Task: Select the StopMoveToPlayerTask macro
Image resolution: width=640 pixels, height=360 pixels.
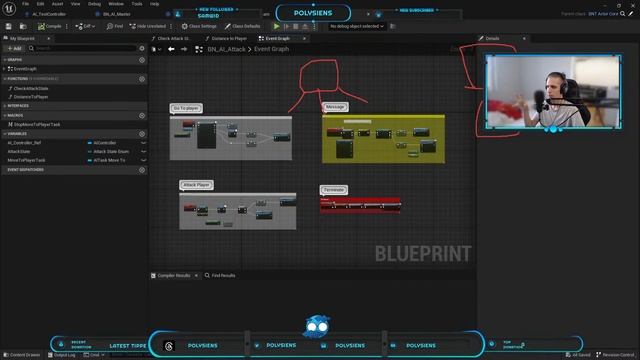Action: 37,124
